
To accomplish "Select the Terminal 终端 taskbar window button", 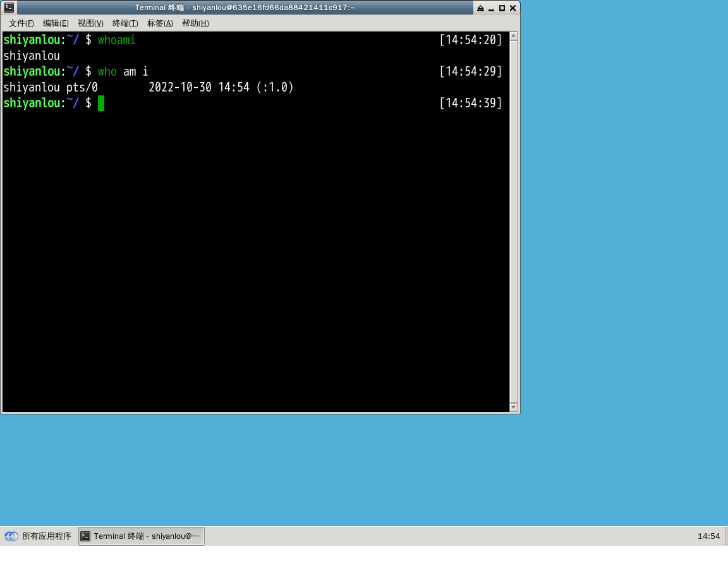I will 142,536.
